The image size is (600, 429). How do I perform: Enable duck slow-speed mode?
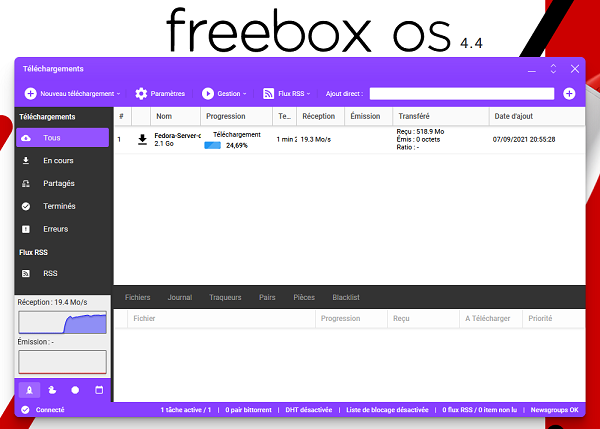(x=52, y=390)
